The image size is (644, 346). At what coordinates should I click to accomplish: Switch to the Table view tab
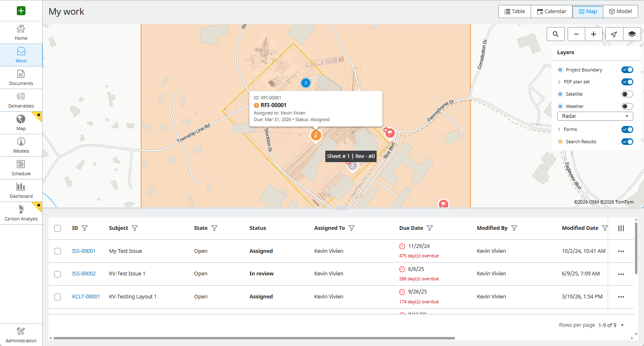[x=514, y=11]
